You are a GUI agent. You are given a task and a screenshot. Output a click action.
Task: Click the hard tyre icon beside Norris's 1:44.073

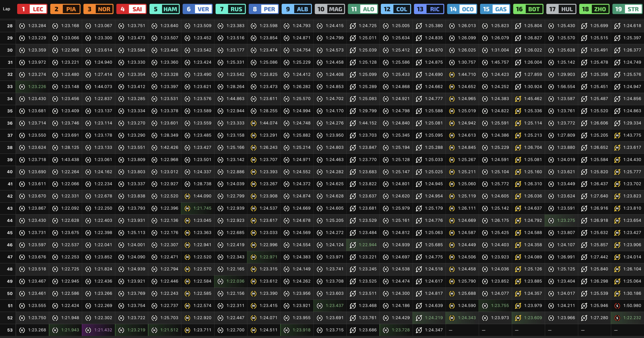click(x=88, y=87)
